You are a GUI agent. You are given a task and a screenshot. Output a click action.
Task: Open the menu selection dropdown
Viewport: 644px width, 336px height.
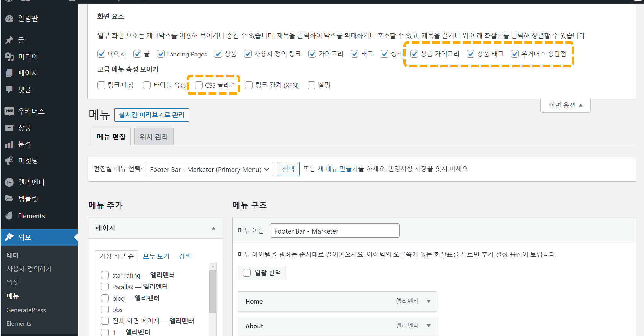209,169
